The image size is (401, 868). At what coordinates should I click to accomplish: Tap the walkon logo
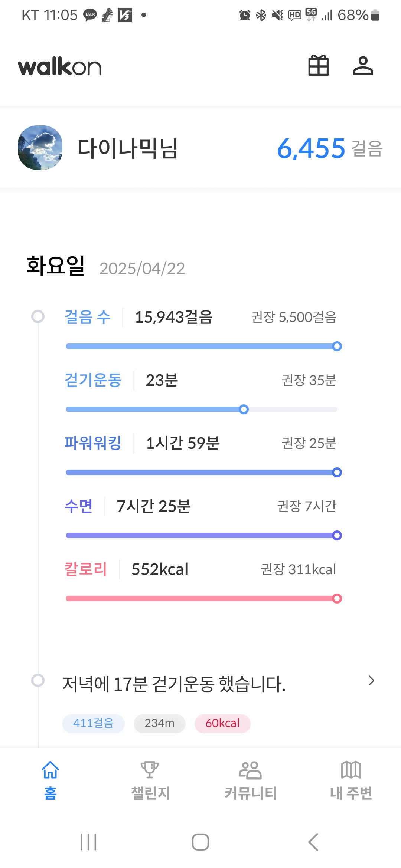click(60, 67)
